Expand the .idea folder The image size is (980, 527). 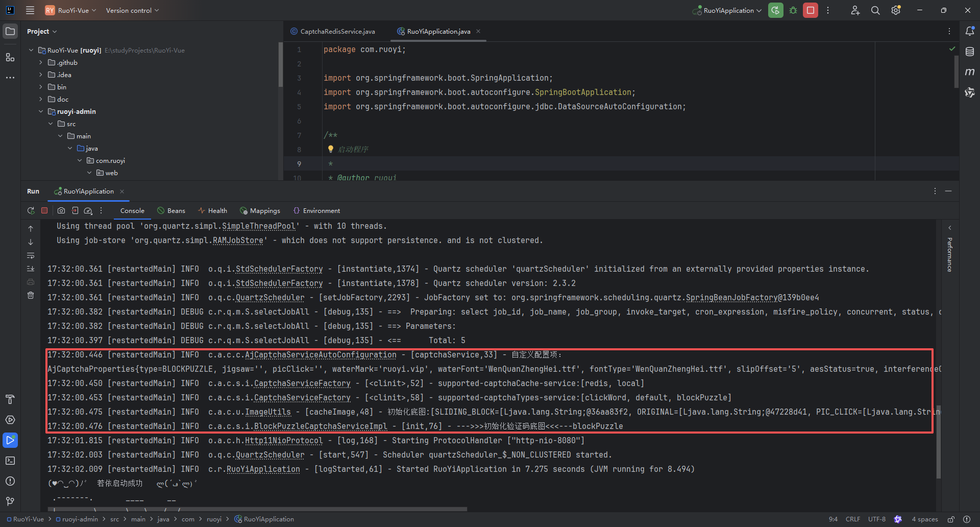pos(41,75)
